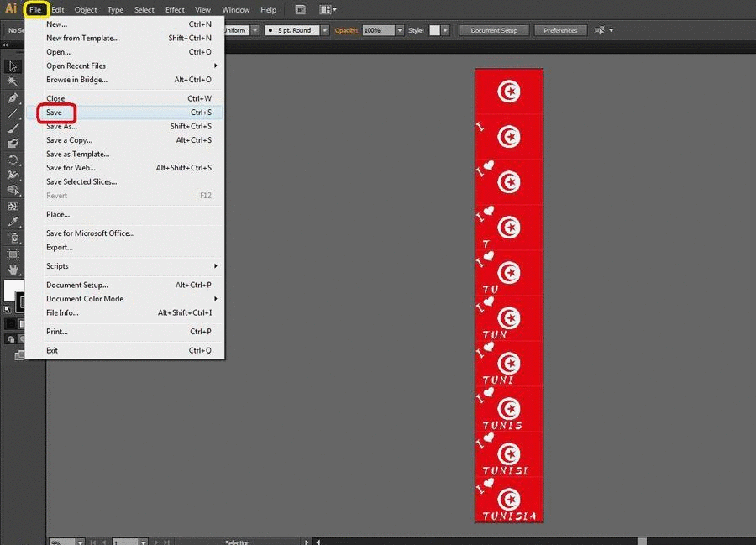
Task: Go to next artboard arrow in status bar
Action: pyautogui.click(x=155, y=542)
